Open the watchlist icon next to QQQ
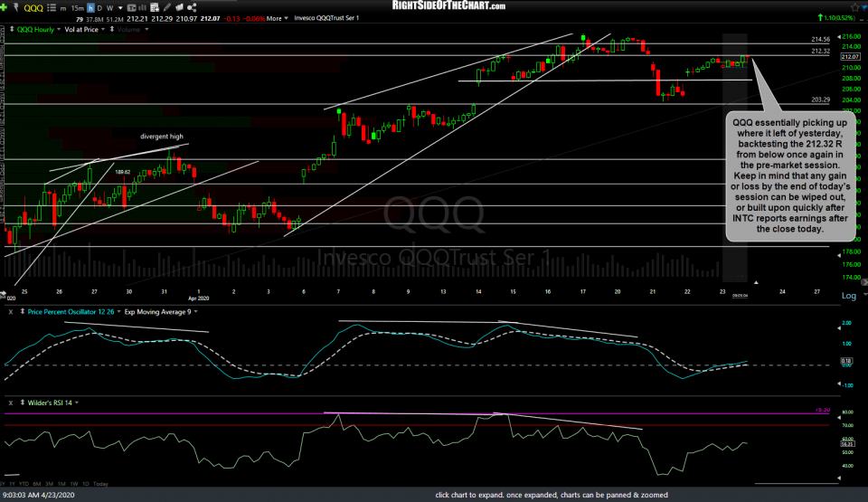868x502 pixels. coord(52,8)
